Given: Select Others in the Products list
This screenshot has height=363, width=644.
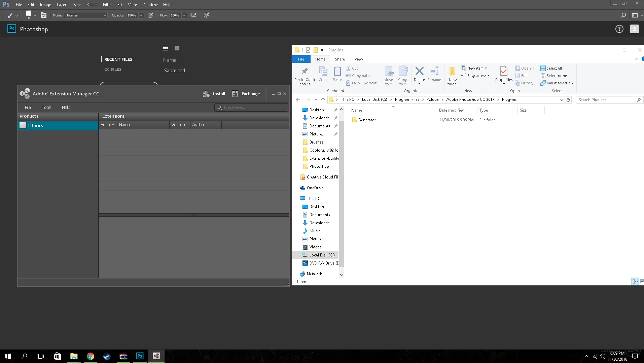Looking at the screenshot, I should coord(58,125).
